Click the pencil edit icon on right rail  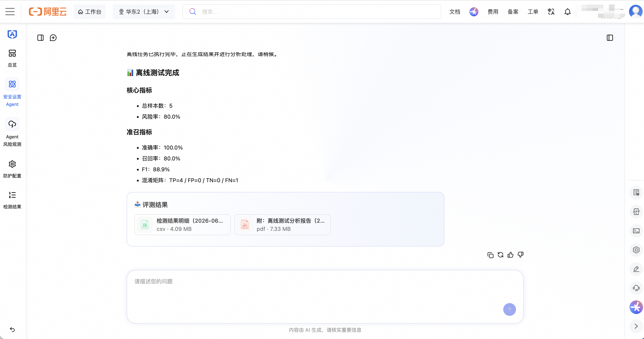coord(636,269)
